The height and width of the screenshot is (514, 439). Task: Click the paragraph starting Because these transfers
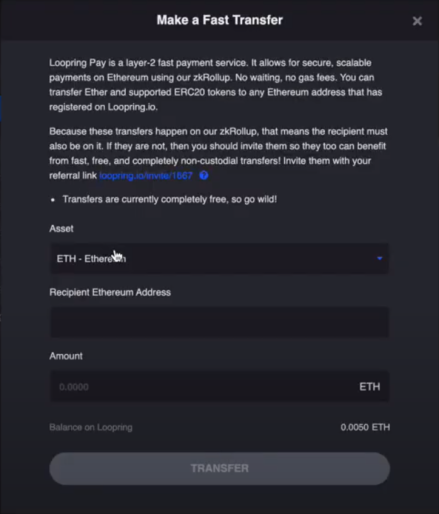[218, 153]
